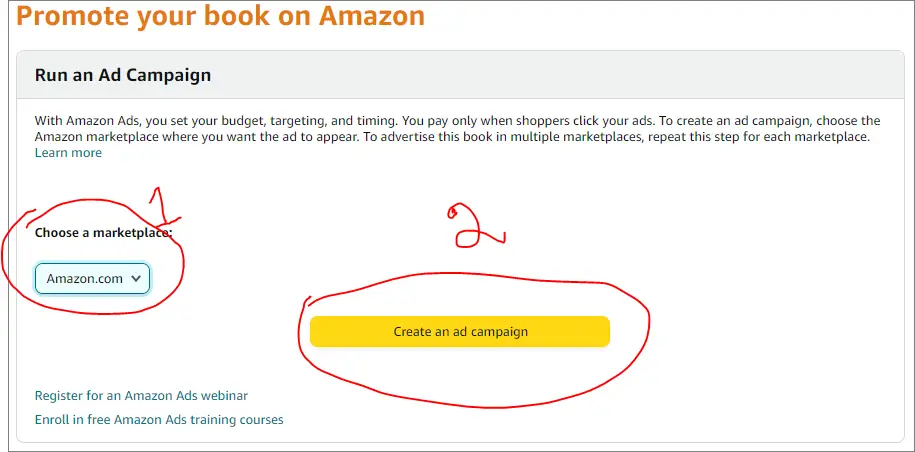Screen dimensions: 915x452
Task: Click the gray header bar of the campaign panel
Action: 460,75
